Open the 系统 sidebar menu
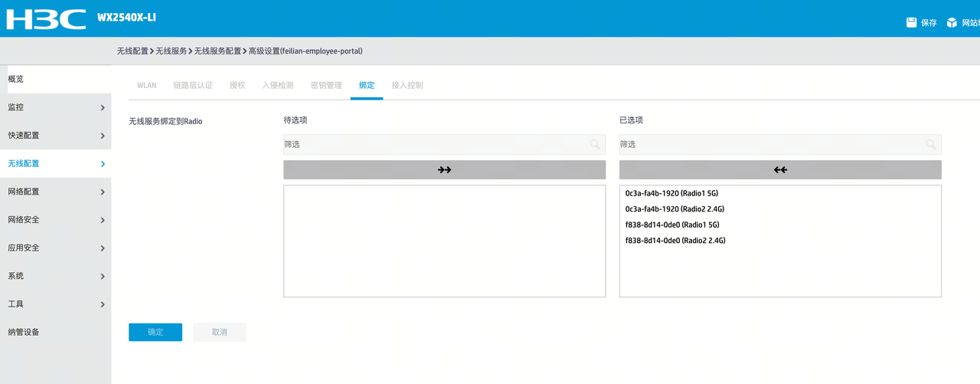Screen dimensions: 980x384 [x=56, y=276]
